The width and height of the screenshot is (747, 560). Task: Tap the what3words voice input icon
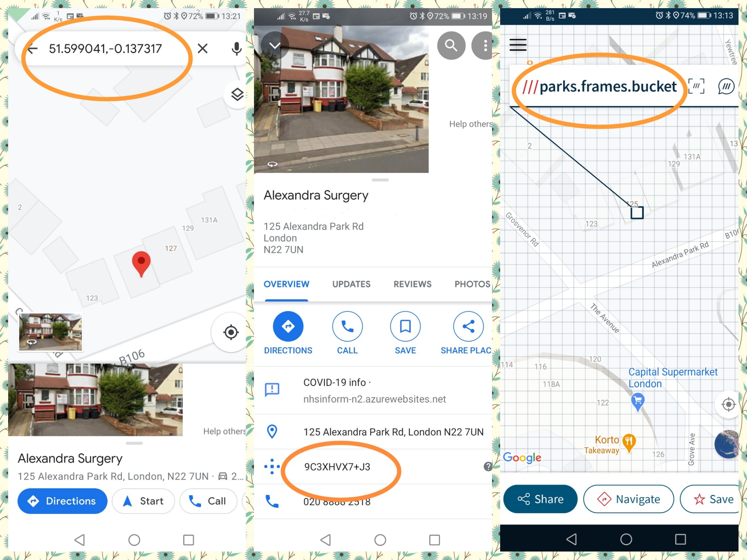726,86
